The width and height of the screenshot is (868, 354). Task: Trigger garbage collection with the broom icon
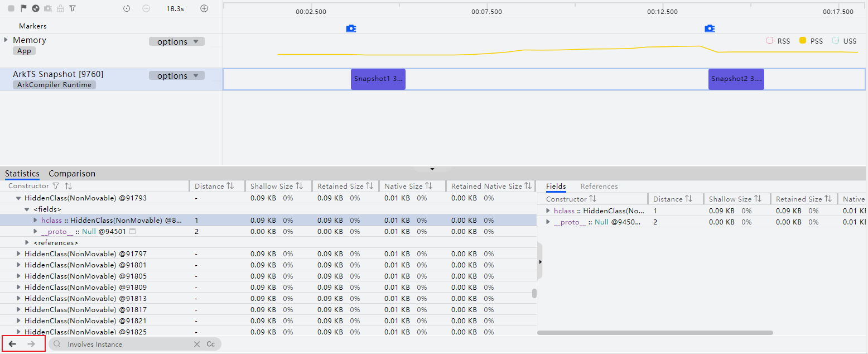coord(60,8)
